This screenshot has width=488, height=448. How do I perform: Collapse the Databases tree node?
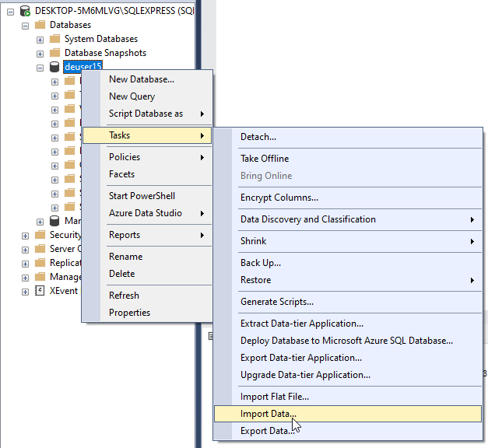[x=26, y=25]
